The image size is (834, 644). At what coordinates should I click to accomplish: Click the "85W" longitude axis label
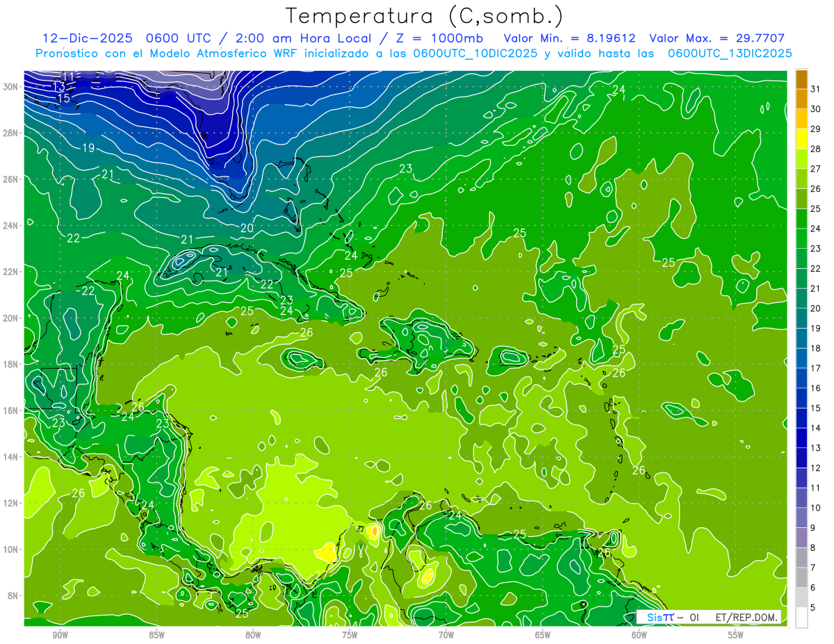point(157,635)
